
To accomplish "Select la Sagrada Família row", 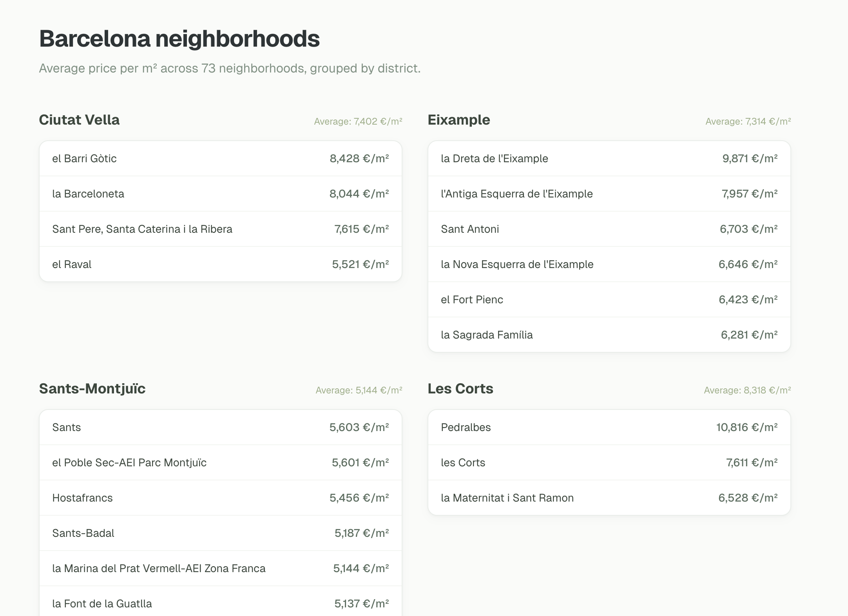I will pos(609,335).
